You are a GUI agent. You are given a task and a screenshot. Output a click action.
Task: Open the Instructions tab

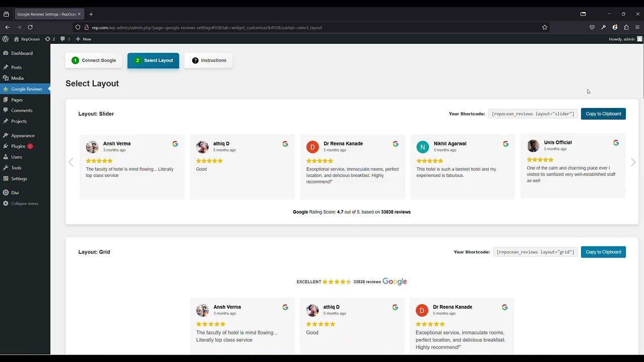[208, 60]
